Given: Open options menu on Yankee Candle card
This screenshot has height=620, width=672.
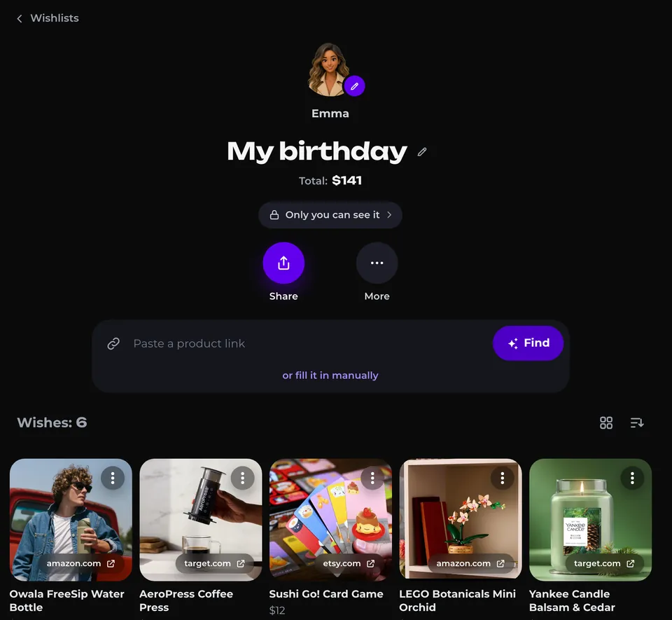Looking at the screenshot, I should tap(632, 478).
